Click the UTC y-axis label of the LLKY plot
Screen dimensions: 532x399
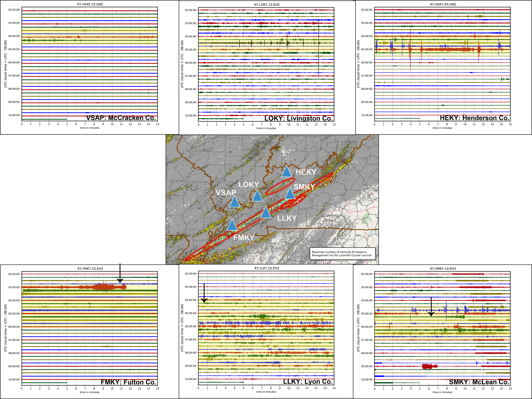pyautogui.click(x=182, y=328)
